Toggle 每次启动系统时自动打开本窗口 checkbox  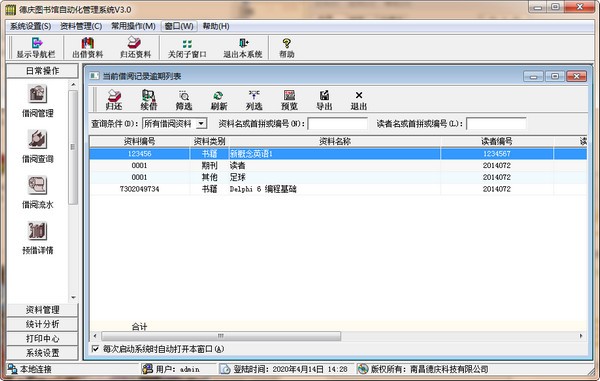[x=95, y=349]
